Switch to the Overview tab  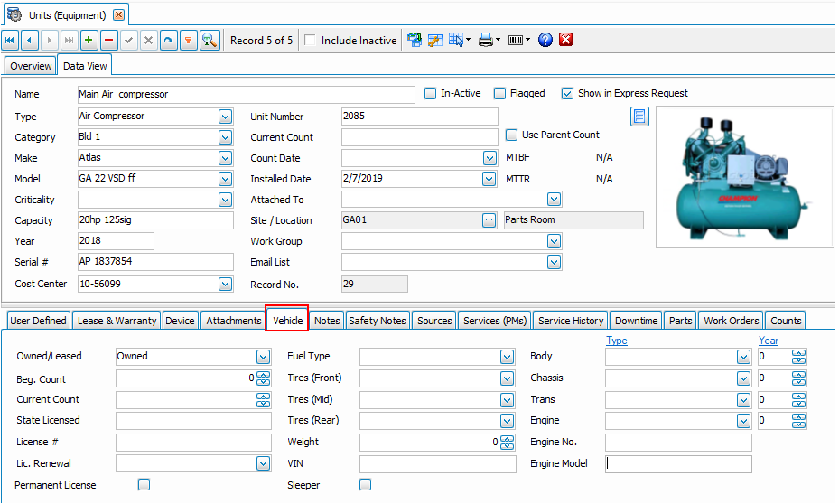point(31,66)
